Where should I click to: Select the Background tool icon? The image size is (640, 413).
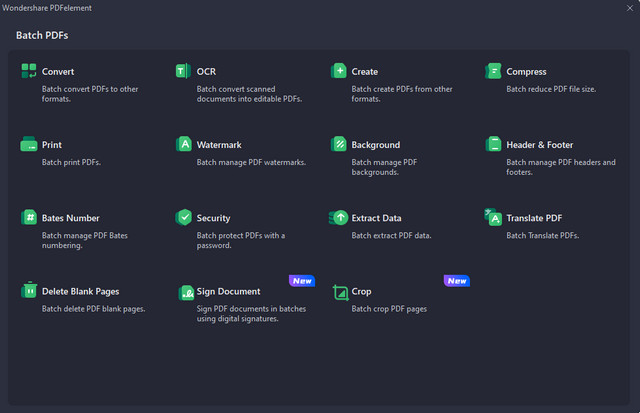point(338,144)
